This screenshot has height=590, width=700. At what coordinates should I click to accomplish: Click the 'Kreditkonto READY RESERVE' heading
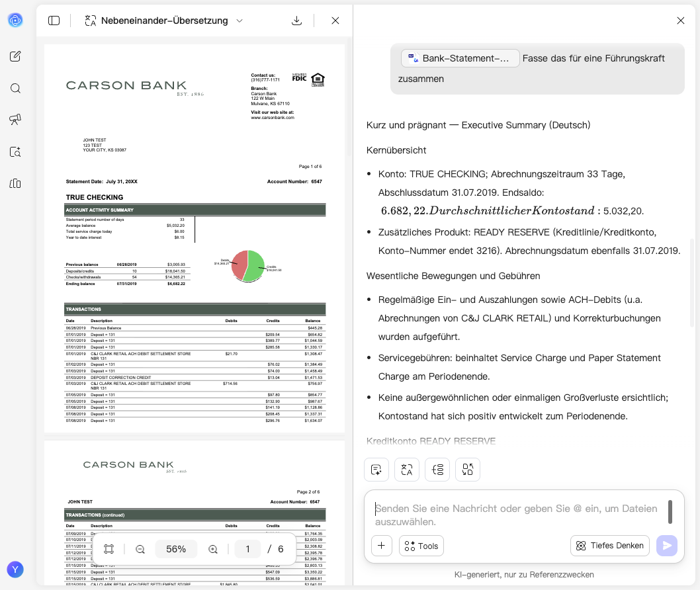(x=431, y=441)
